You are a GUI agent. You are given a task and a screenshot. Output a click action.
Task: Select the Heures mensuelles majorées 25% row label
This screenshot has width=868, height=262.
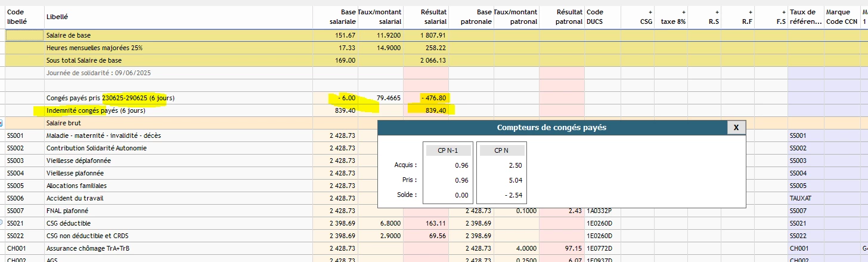[94, 48]
